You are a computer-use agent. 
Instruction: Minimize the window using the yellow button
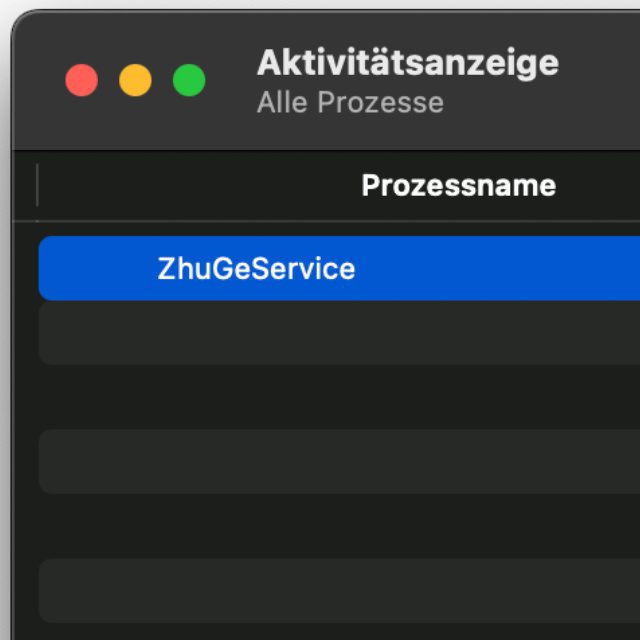point(135,81)
